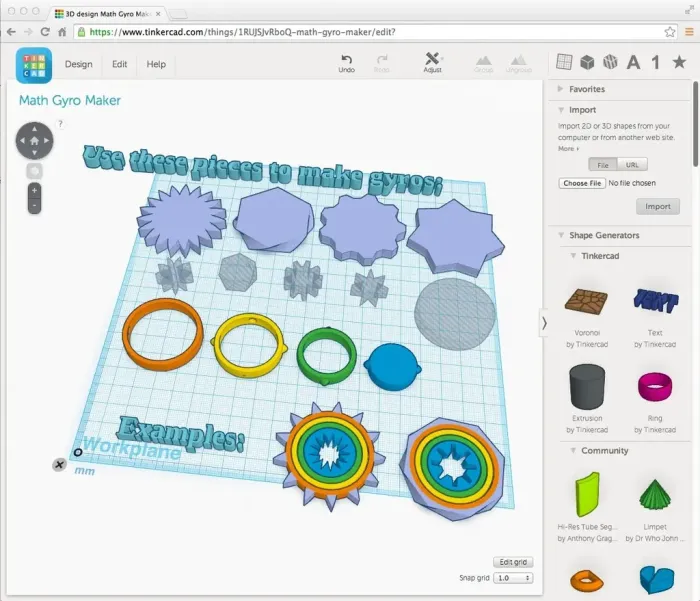Select the blue disc object on workplane
Viewport: 700px width, 601px height.
point(392,367)
